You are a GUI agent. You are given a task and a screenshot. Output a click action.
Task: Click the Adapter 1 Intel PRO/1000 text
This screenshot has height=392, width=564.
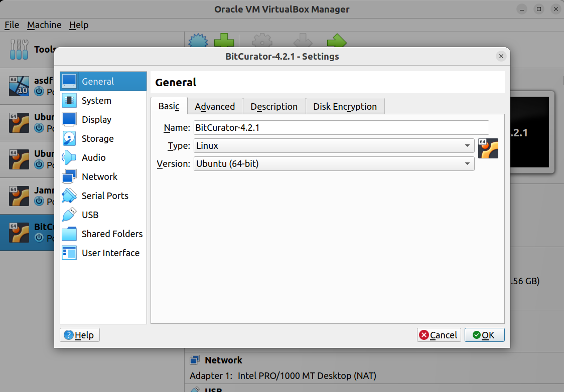283,375
